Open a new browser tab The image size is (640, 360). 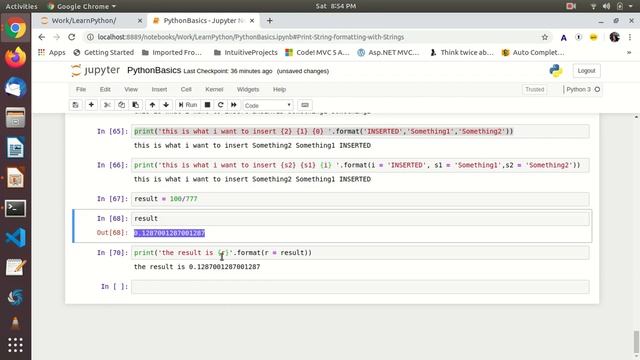[x=269, y=20]
